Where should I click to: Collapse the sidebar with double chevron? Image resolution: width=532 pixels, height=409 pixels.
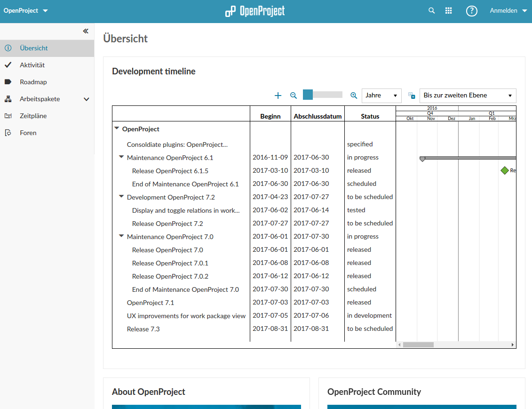point(86,31)
